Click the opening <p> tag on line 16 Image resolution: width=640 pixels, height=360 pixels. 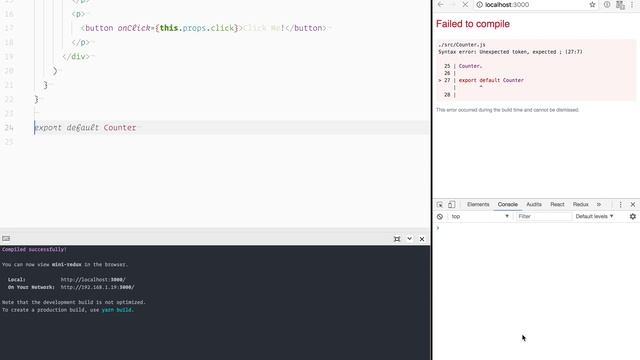pyautogui.click(x=78, y=14)
